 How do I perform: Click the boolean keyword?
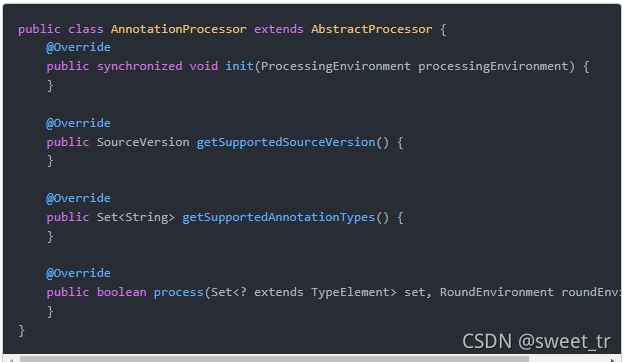(122, 292)
